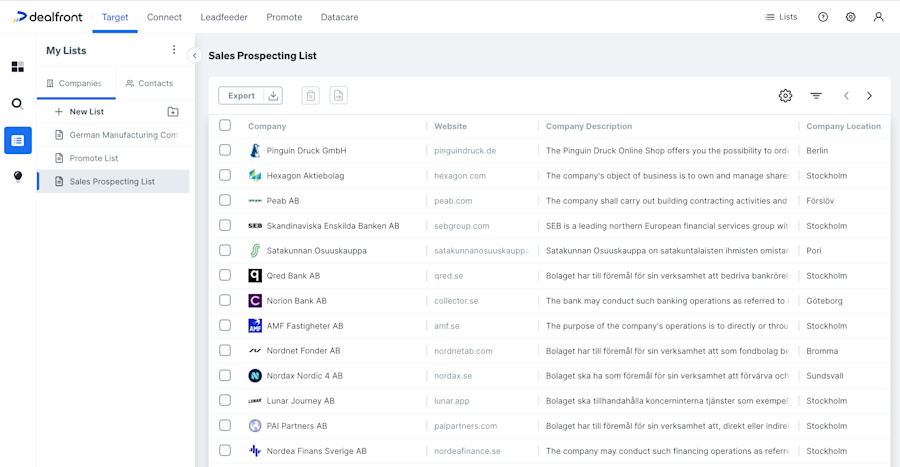Create a New List
Image resolution: width=900 pixels, height=467 pixels.
[x=79, y=112]
